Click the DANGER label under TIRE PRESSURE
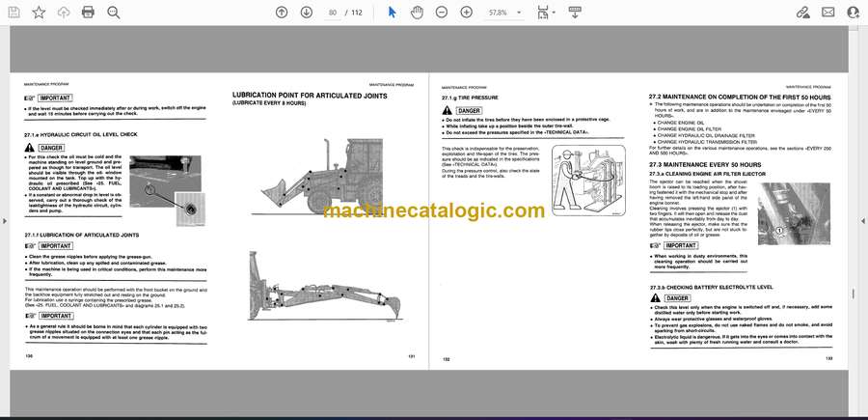This screenshot has width=868, height=420. 469,111
